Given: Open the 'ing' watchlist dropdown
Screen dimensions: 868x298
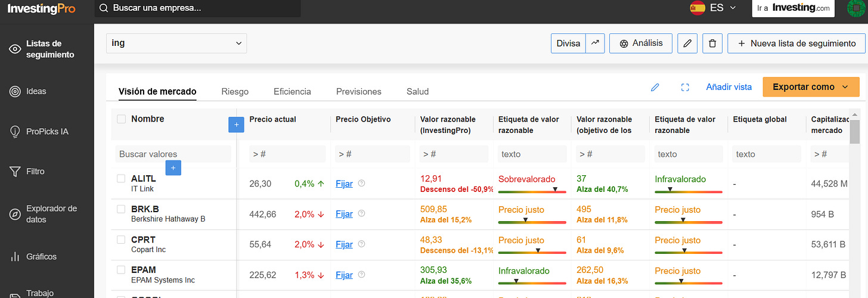Looking at the screenshot, I should click(x=176, y=43).
